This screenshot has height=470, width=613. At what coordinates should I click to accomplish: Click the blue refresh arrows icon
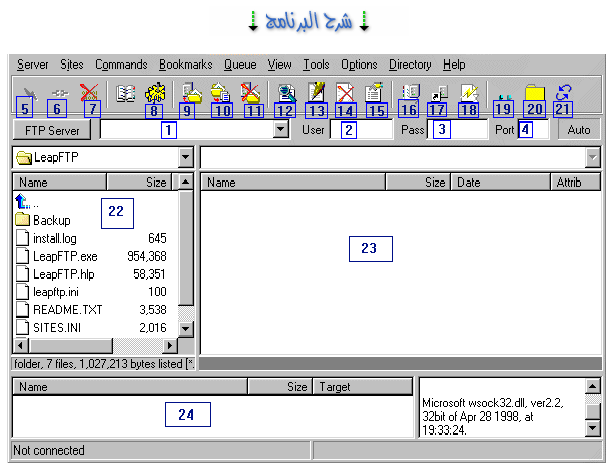[564, 92]
